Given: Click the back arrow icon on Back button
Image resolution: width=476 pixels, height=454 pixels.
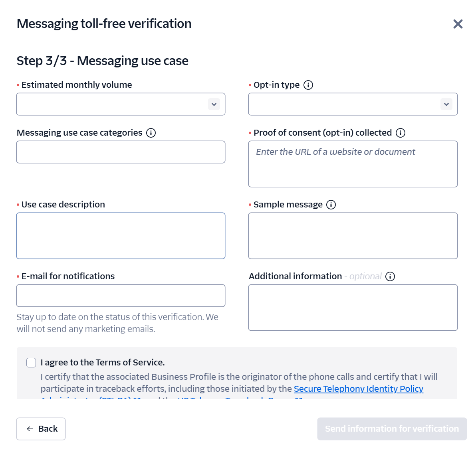Looking at the screenshot, I should point(29,428).
